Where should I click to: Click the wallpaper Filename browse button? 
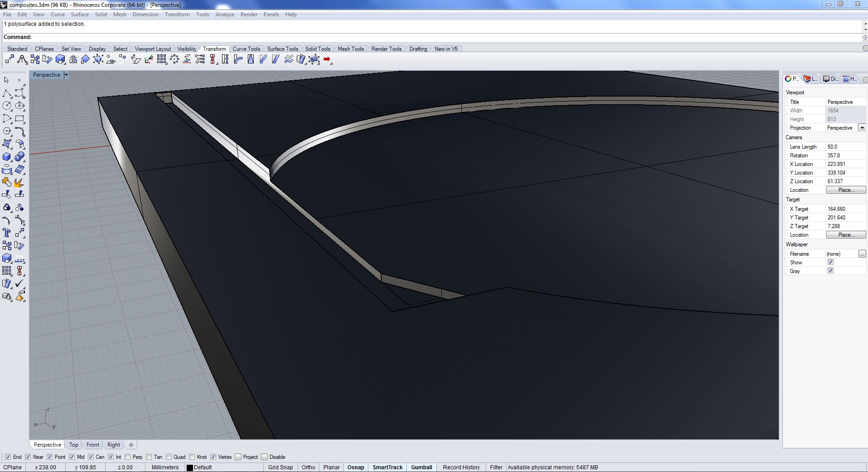pyautogui.click(x=862, y=254)
